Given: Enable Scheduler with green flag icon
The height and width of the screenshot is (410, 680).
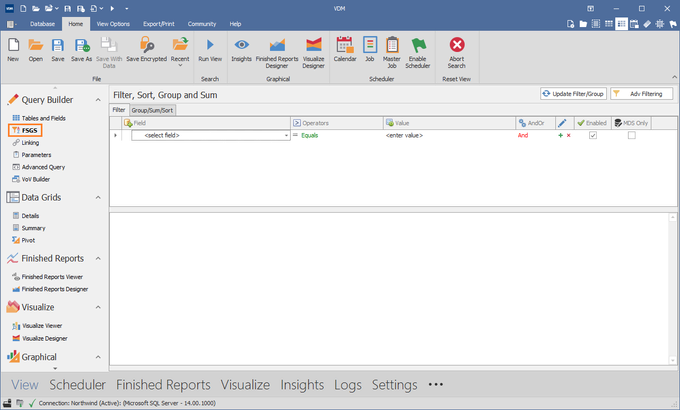Looking at the screenshot, I should [x=418, y=53].
